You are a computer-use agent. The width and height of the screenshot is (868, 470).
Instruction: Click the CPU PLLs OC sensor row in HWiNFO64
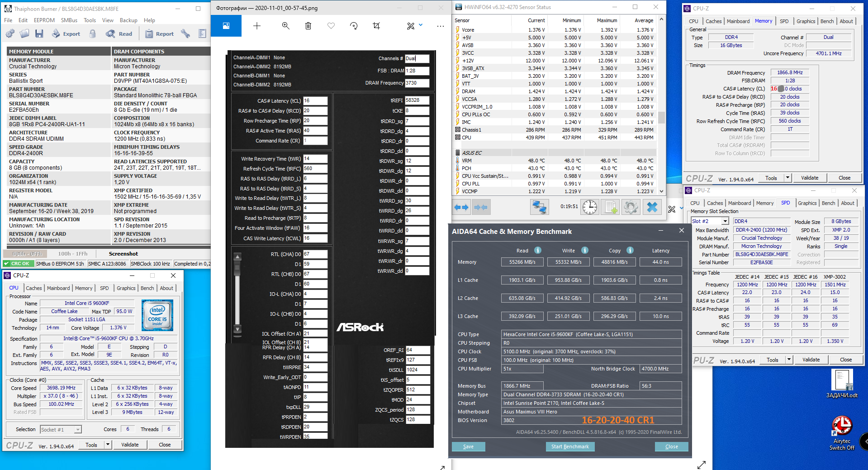pos(555,114)
